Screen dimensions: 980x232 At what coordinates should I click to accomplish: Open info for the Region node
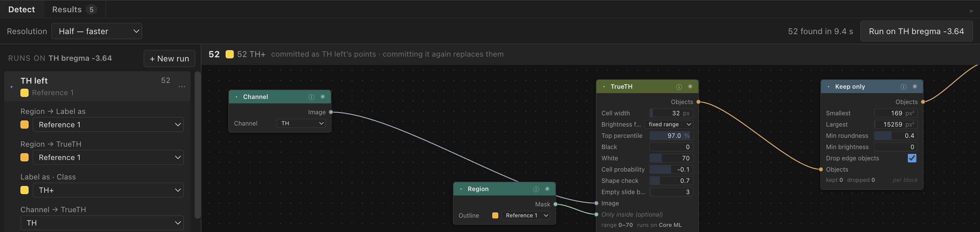point(536,189)
